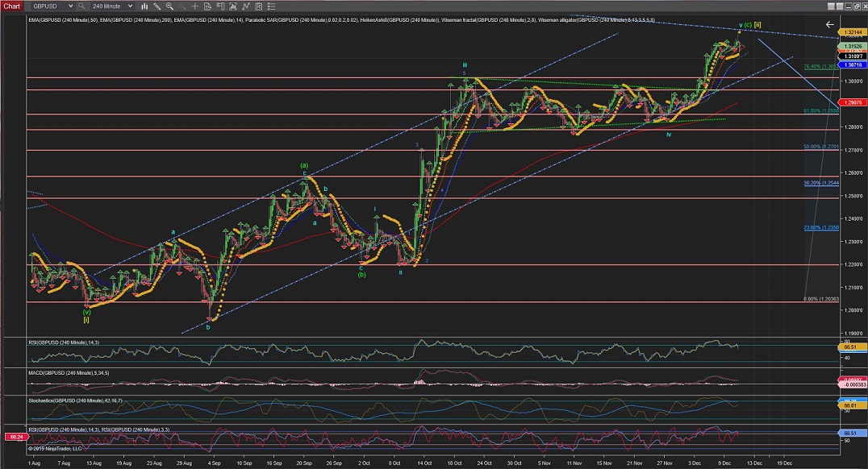
Task: Click the zoom in magnifier icon
Action: coord(169,6)
